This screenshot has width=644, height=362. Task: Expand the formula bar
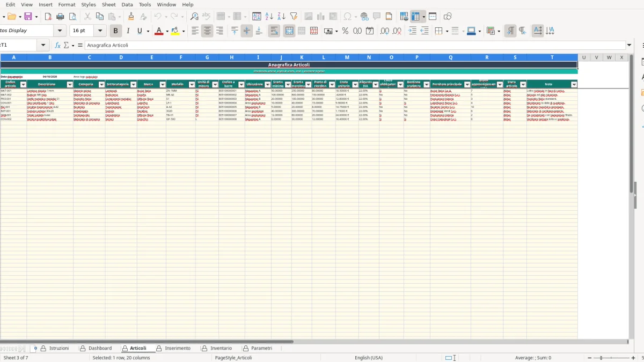[630, 46]
